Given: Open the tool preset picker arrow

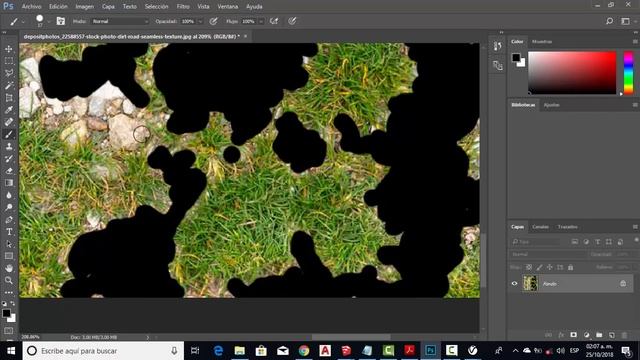Looking at the screenshot, I should (x=23, y=21).
